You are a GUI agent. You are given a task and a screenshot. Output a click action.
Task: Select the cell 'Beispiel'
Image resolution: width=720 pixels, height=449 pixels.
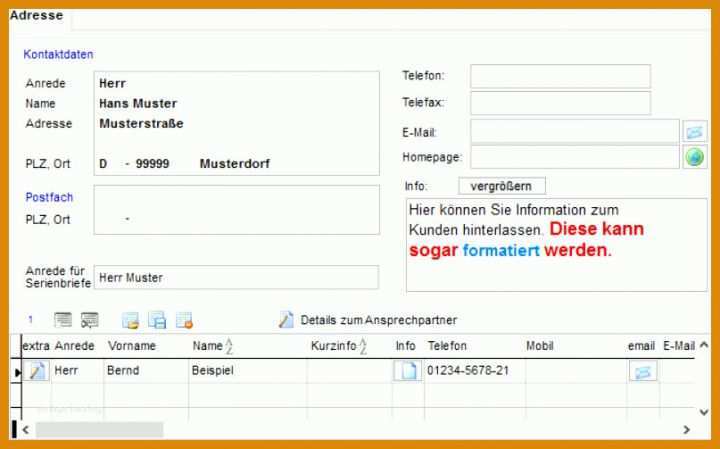click(x=213, y=370)
